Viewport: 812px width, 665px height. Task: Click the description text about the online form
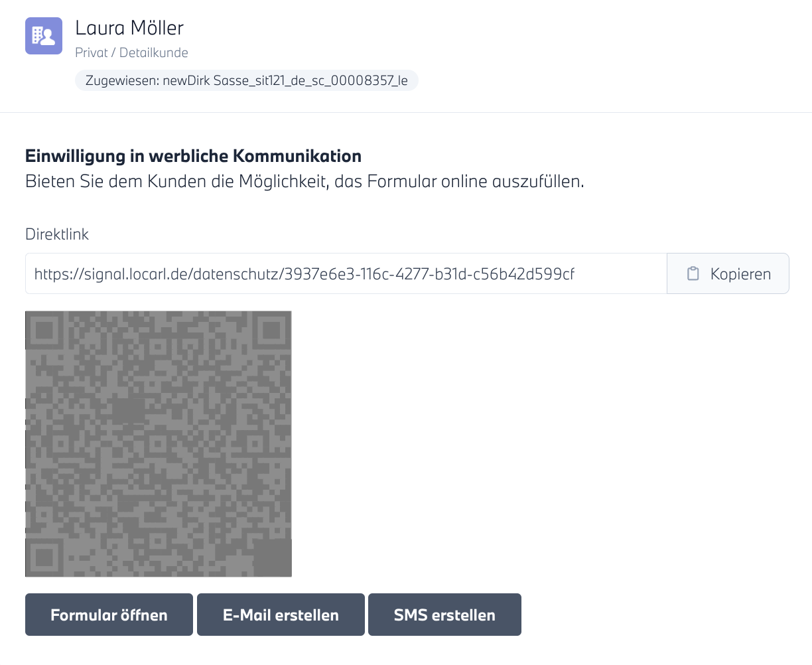click(304, 181)
